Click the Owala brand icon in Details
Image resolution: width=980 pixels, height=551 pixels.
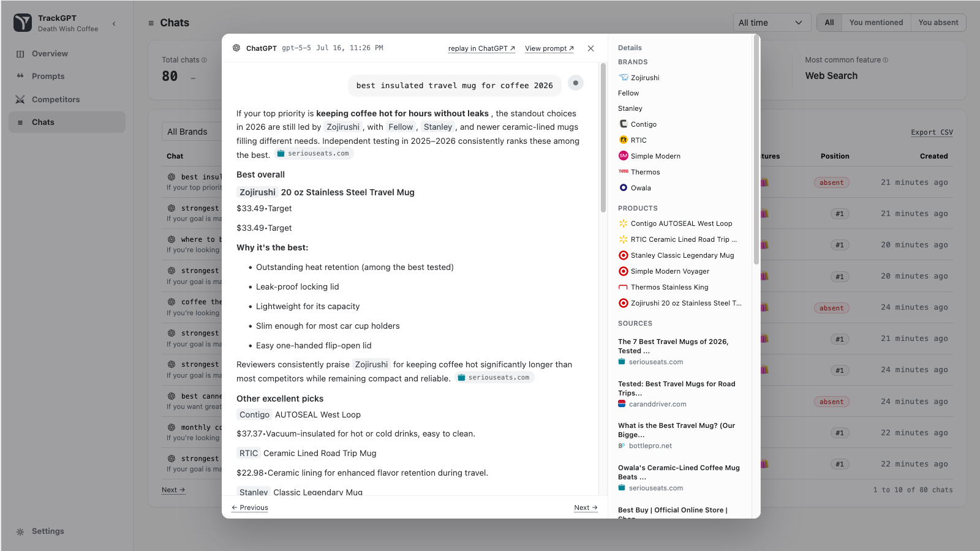(624, 188)
